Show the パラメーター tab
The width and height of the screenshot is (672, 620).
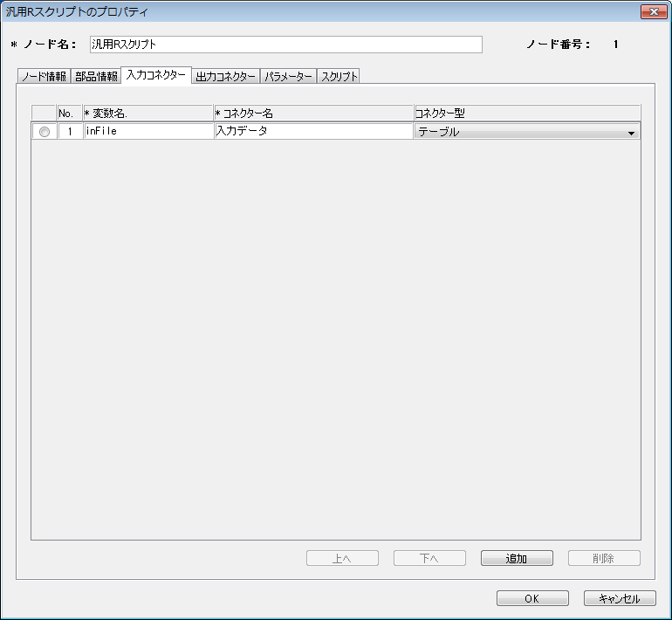point(288,77)
